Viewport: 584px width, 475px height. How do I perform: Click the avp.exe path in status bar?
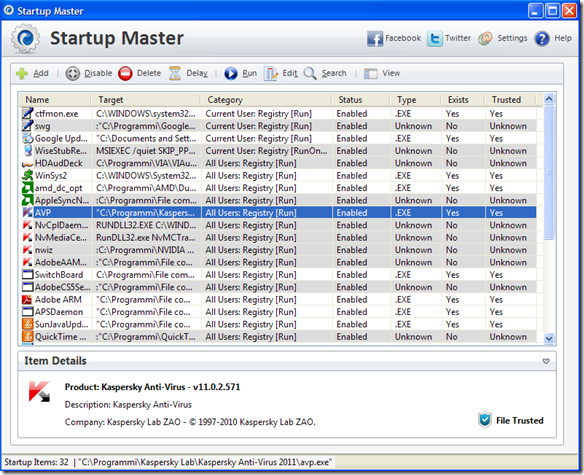tap(205, 462)
